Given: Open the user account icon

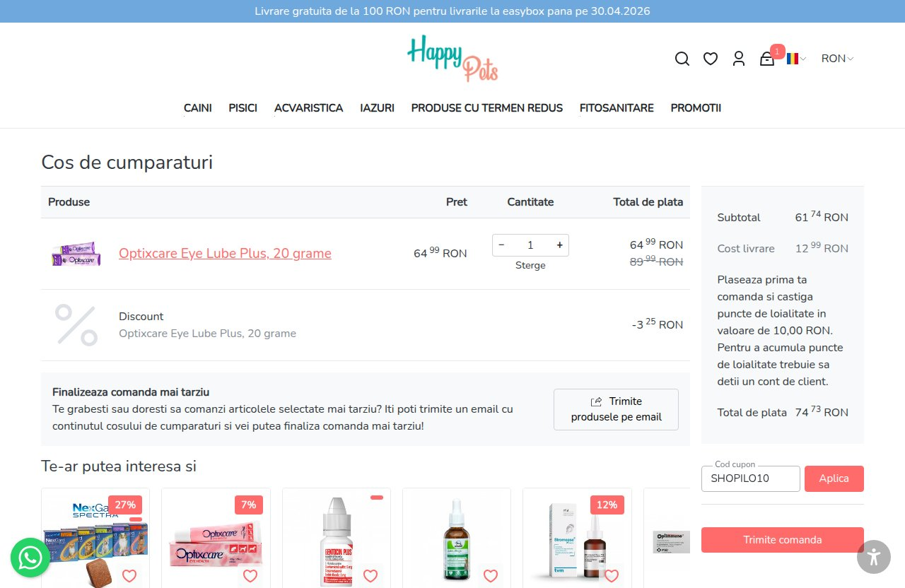Looking at the screenshot, I should 739,59.
